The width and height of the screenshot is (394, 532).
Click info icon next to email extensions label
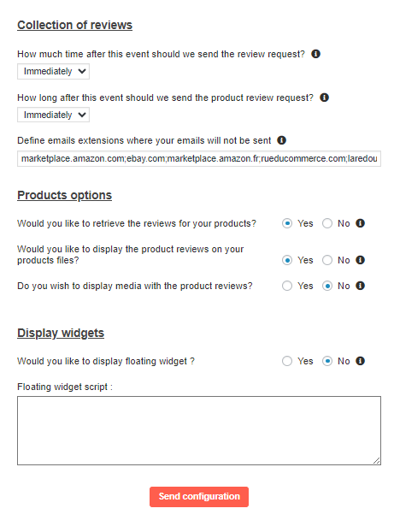click(281, 140)
